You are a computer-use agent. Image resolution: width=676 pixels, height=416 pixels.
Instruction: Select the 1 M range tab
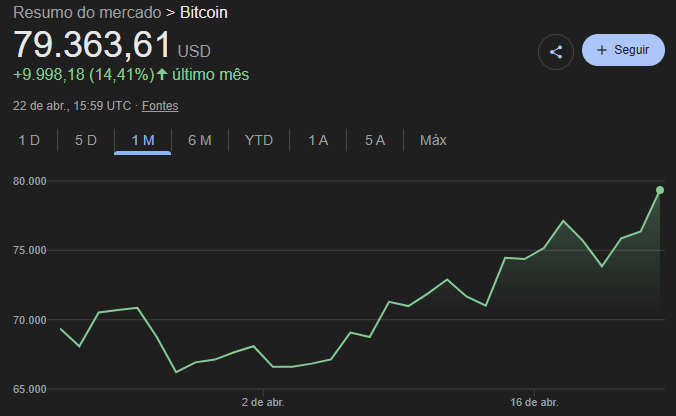[143, 140]
